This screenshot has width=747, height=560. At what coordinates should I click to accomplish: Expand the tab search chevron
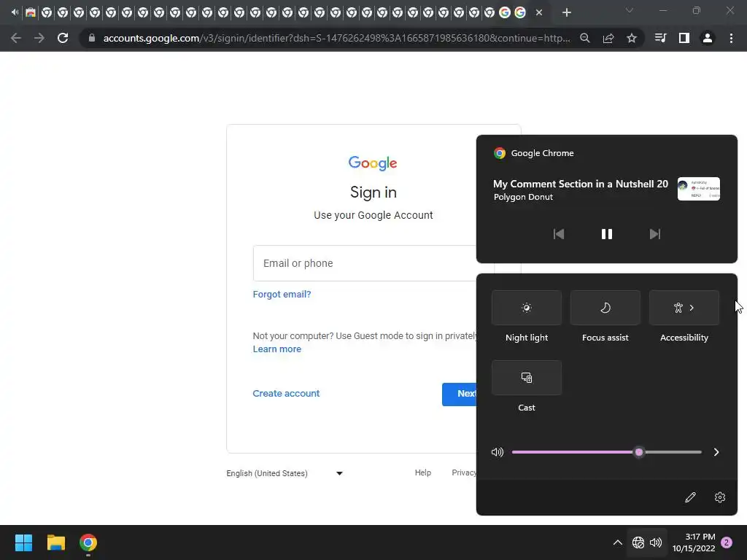[x=630, y=10]
